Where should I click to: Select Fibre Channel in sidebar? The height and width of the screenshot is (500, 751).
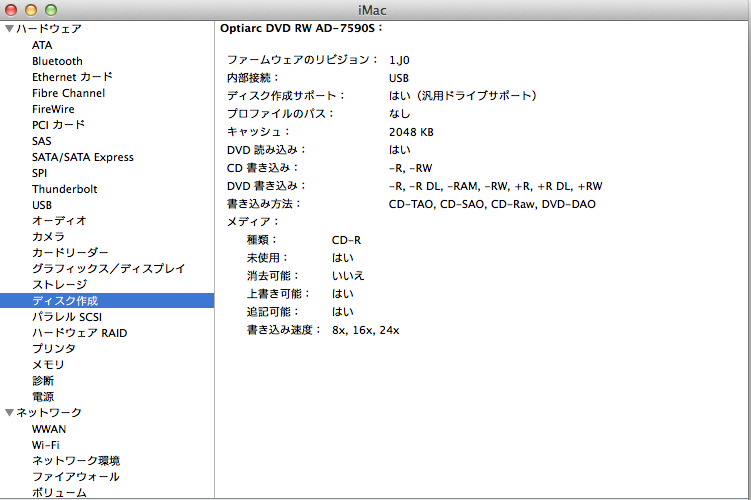tap(68, 93)
